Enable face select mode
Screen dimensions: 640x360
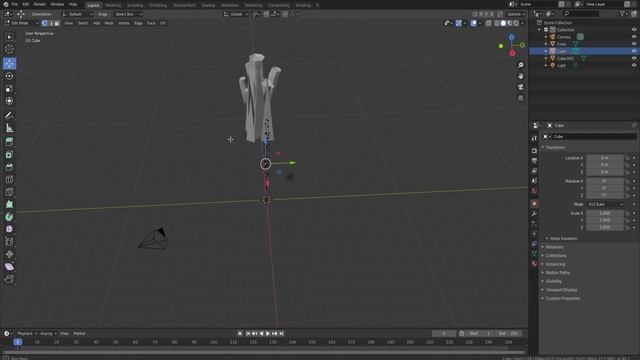[57, 23]
